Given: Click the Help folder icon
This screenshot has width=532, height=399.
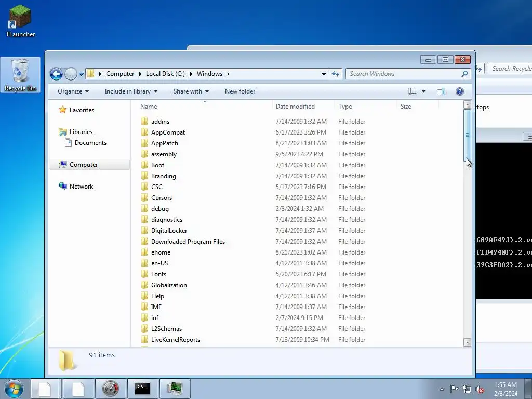Looking at the screenshot, I should (144, 296).
